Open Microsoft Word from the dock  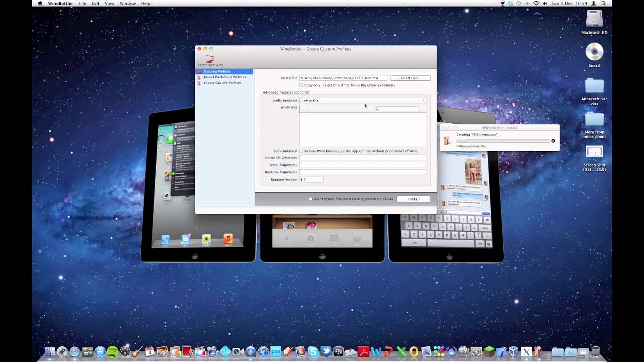376,352
